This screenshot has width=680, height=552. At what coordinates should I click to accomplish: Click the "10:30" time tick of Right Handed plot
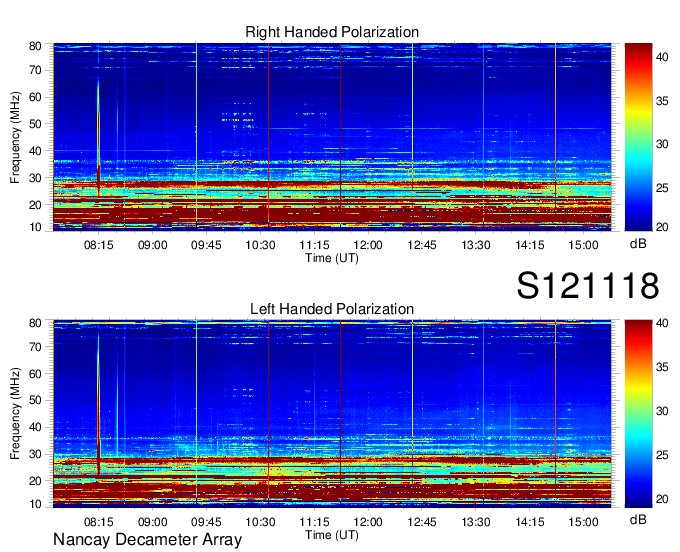pyautogui.click(x=260, y=245)
